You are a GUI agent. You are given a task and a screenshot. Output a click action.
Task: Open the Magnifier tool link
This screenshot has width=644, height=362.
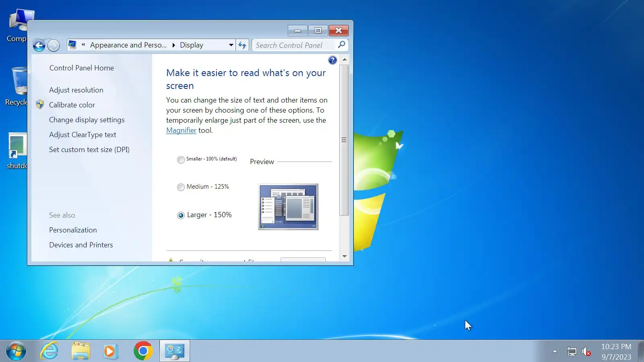click(181, 130)
